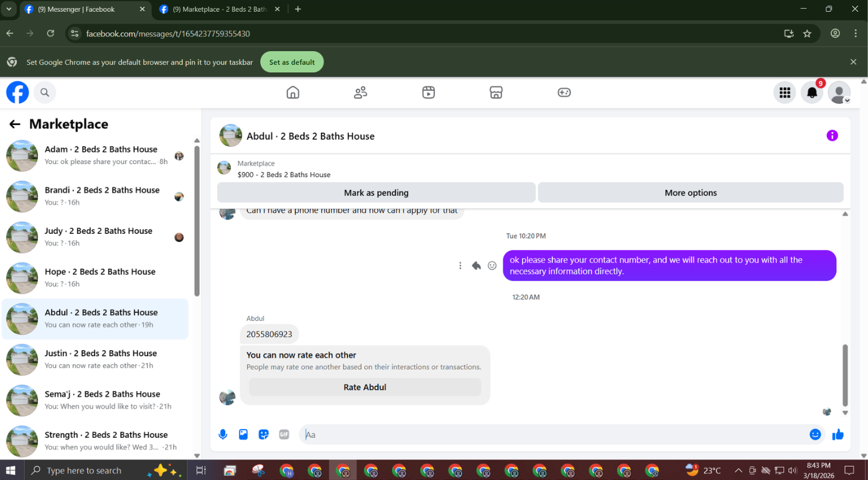Dismiss the default browser banner
868x480 pixels.
853,62
